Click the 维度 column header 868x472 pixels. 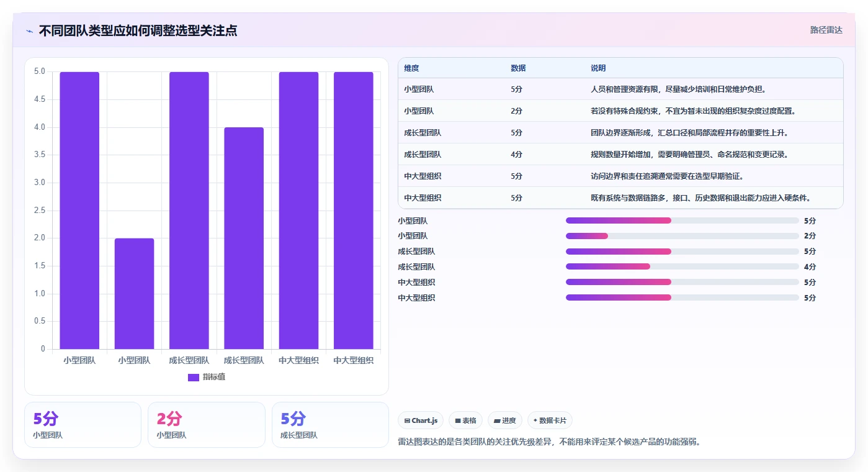coord(411,68)
